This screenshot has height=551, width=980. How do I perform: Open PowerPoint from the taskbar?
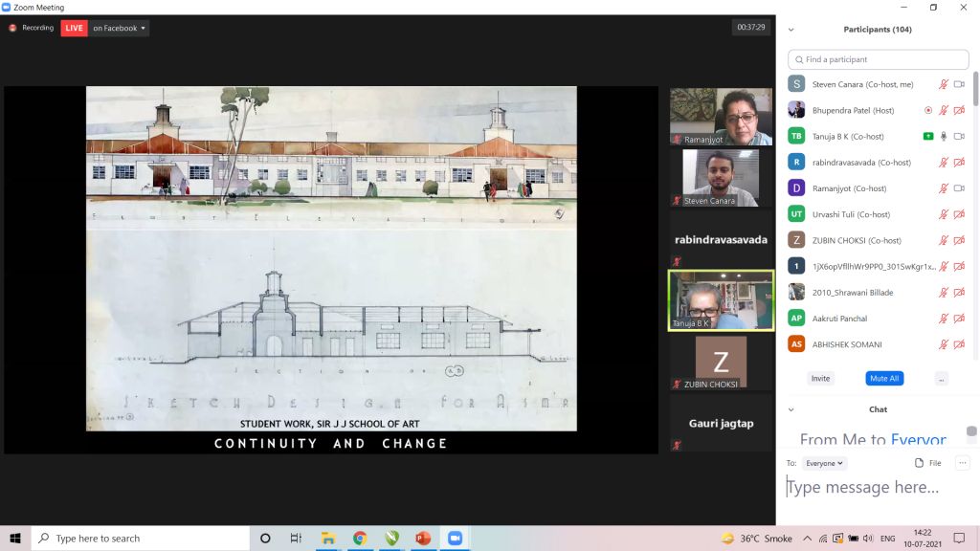pos(423,538)
